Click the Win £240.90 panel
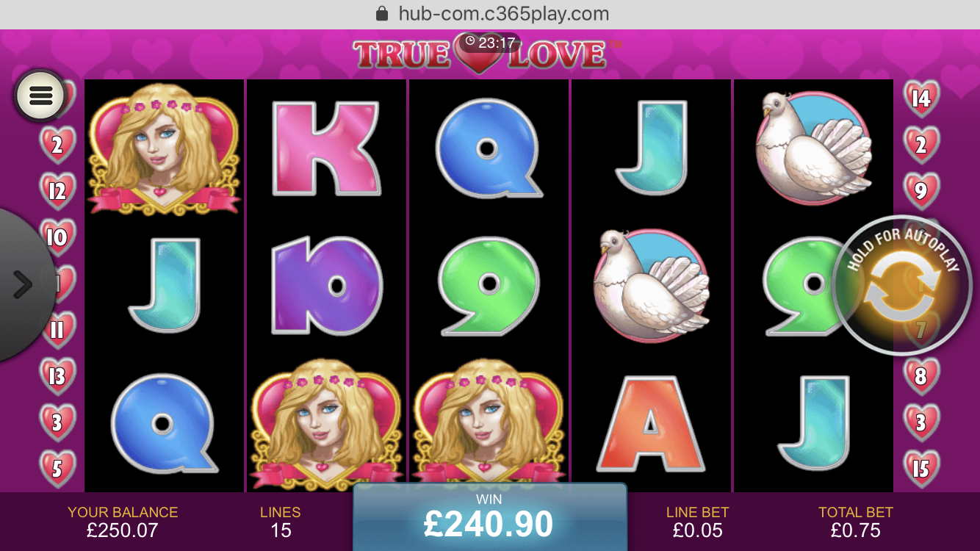This screenshot has height=551, width=980. tap(489, 517)
